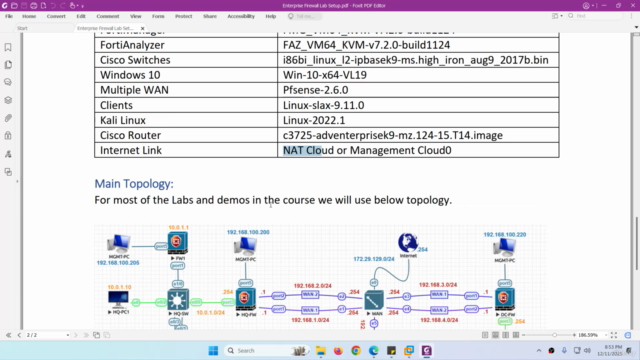The width and height of the screenshot is (640, 360).
Task: Open the Digital Signatures panel icon
Action: coord(8,154)
